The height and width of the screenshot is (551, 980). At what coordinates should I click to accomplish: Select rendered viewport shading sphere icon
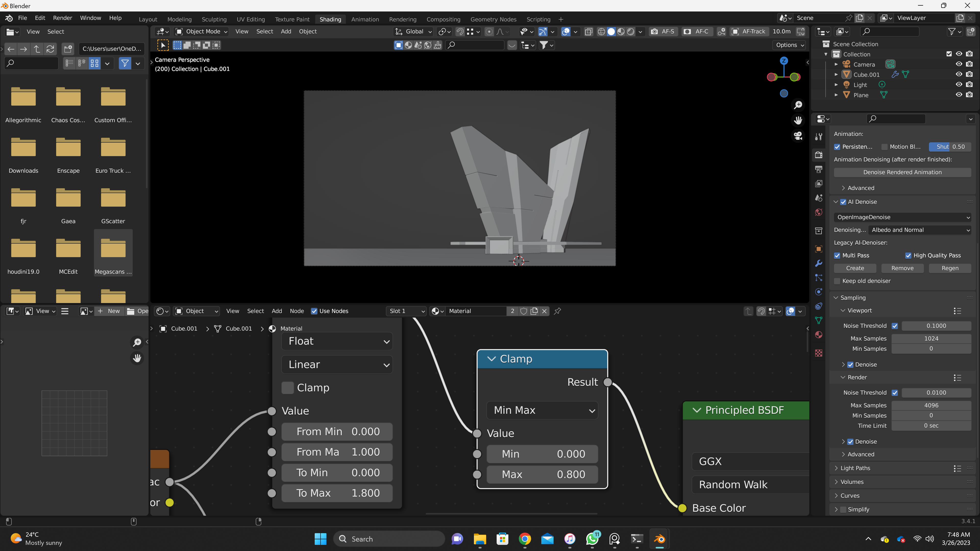pos(631,32)
